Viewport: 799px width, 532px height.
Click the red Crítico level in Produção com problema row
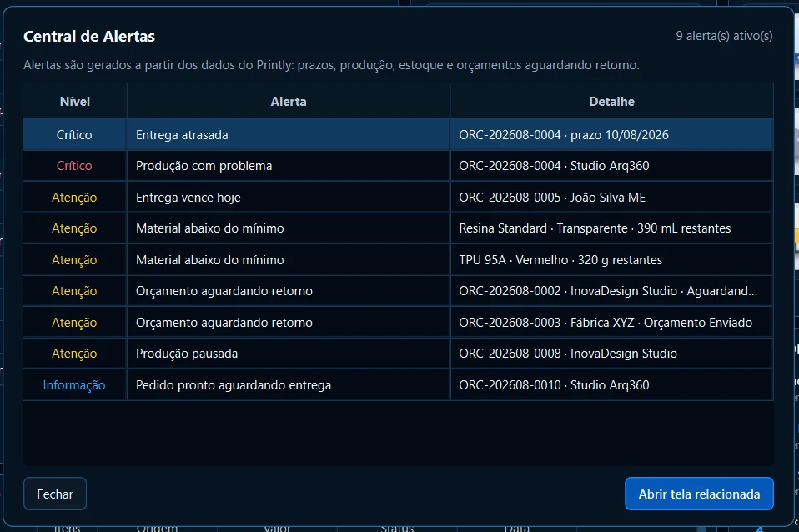[x=74, y=166]
